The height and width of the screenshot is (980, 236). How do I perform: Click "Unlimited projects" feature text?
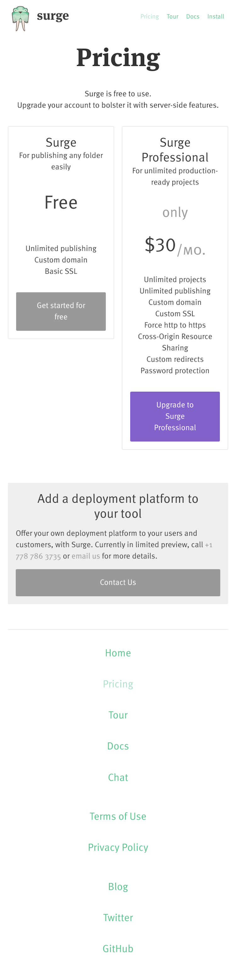(175, 279)
